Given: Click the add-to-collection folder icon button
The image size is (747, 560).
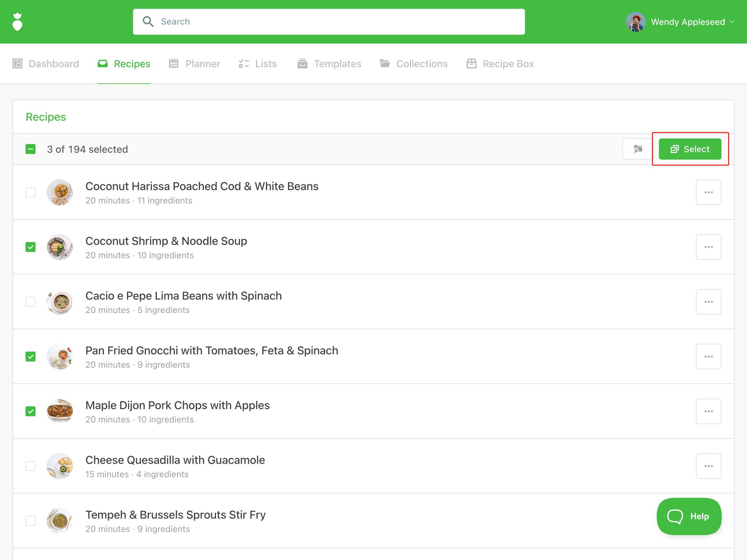Looking at the screenshot, I should click(637, 149).
